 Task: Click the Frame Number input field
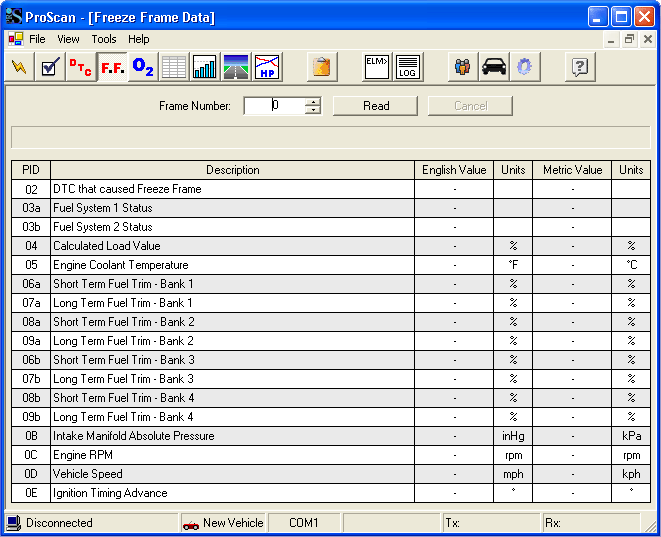[274, 105]
